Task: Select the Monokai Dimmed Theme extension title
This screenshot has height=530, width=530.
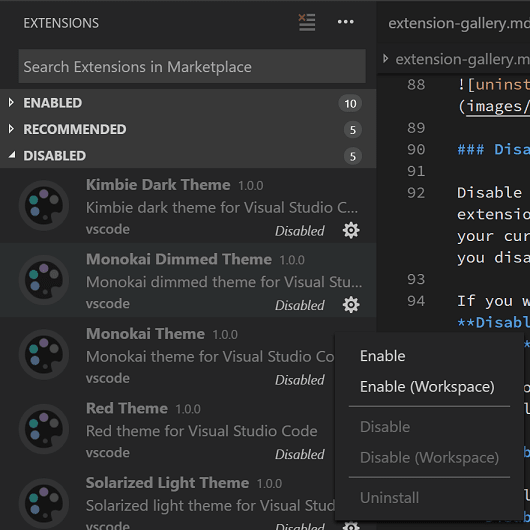Action: tap(179, 259)
